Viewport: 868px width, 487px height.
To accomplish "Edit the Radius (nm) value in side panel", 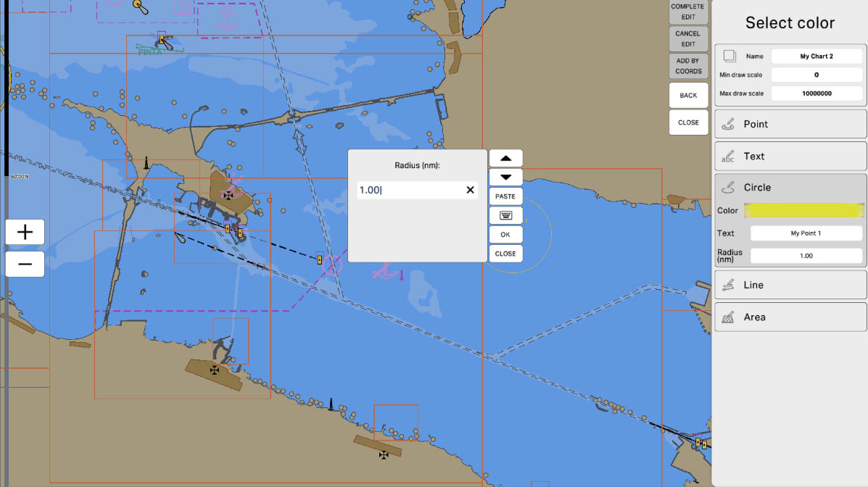I will pyautogui.click(x=806, y=256).
